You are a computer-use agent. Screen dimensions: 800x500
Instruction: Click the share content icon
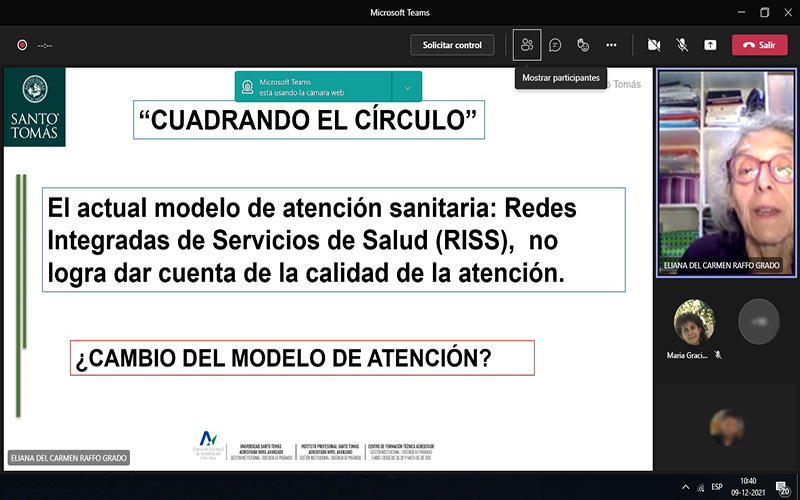710,45
